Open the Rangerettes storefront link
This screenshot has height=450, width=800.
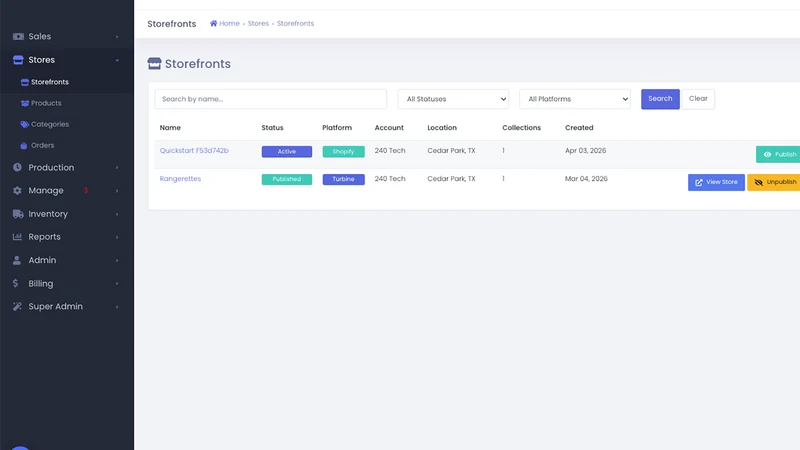[x=180, y=179]
